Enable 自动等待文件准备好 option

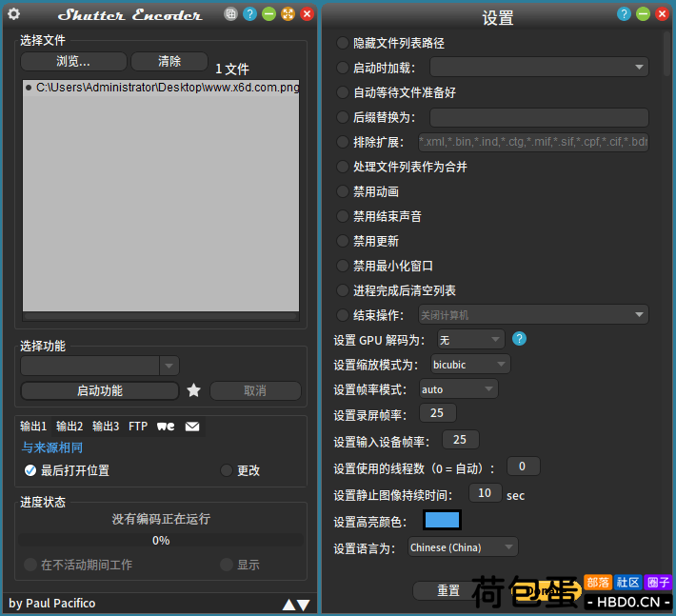point(343,92)
